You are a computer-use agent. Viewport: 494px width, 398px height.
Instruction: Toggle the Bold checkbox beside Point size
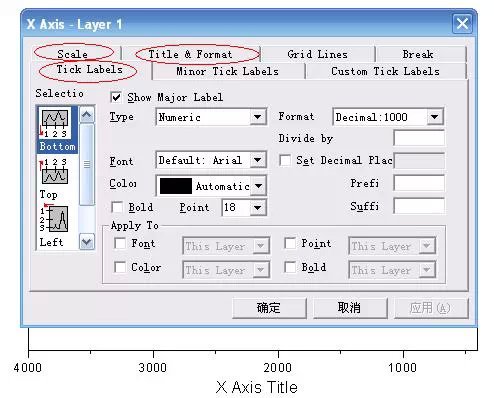tap(117, 207)
